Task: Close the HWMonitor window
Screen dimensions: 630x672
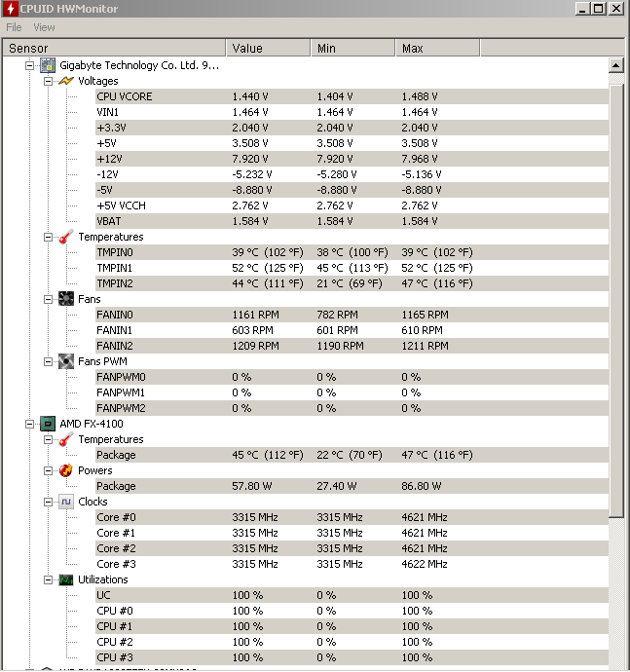Action: pos(616,9)
